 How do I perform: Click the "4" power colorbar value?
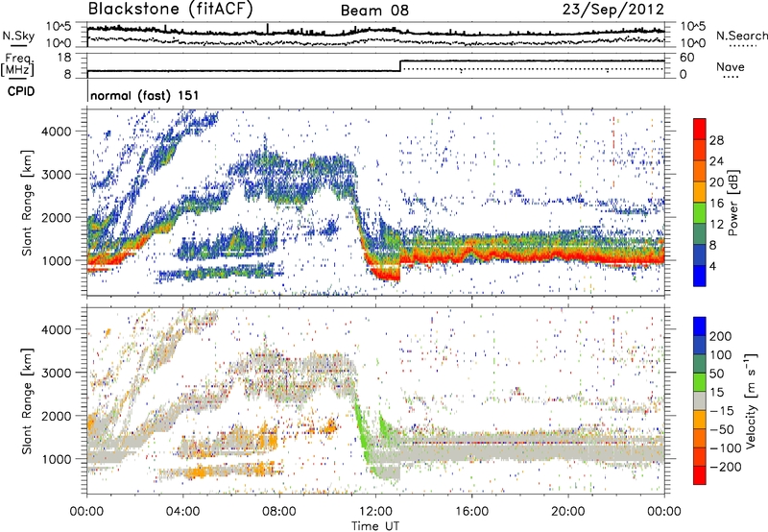pyautogui.click(x=713, y=266)
